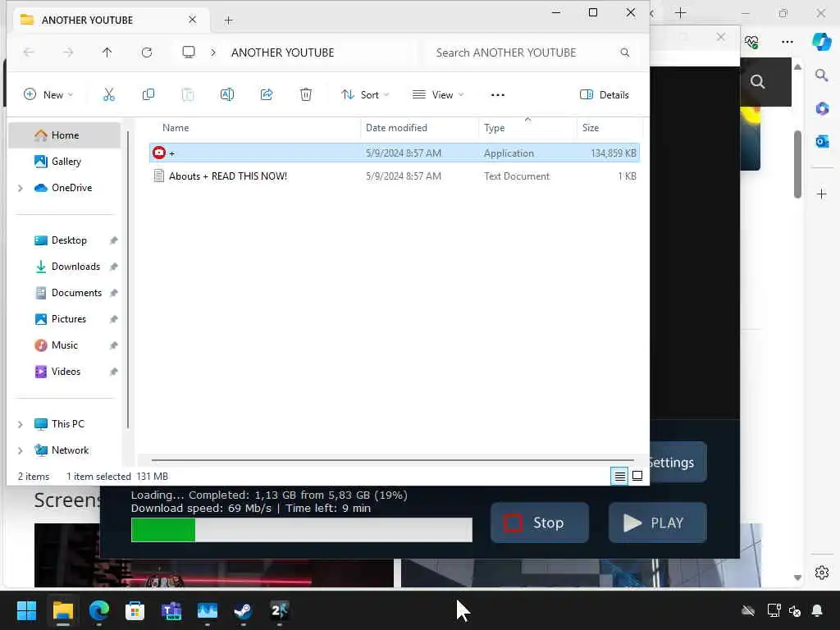Click the breadcrumb chevron before ANOTHER YOUTUBE
The width and height of the screenshot is (840, 630).
click(213, 52)
